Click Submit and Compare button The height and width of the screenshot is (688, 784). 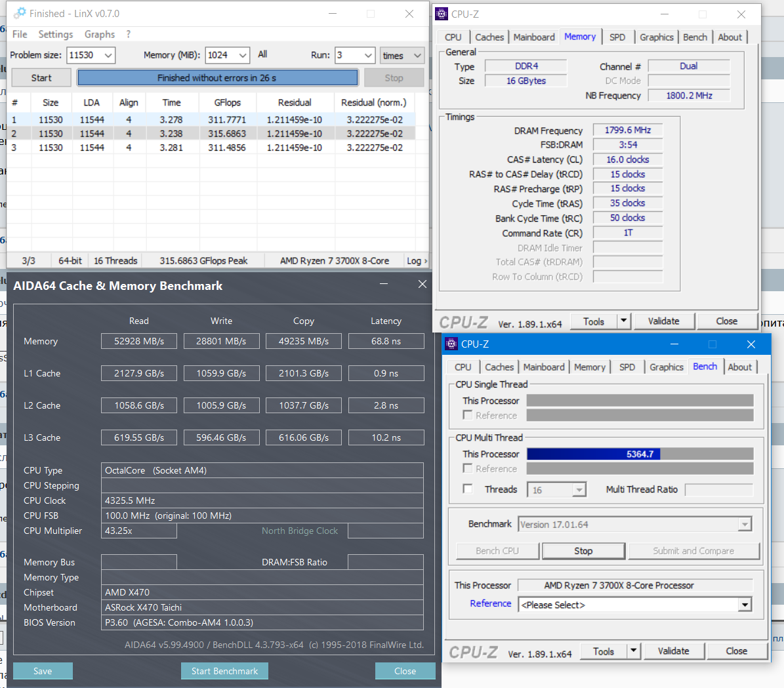click(x=693, y=550)
